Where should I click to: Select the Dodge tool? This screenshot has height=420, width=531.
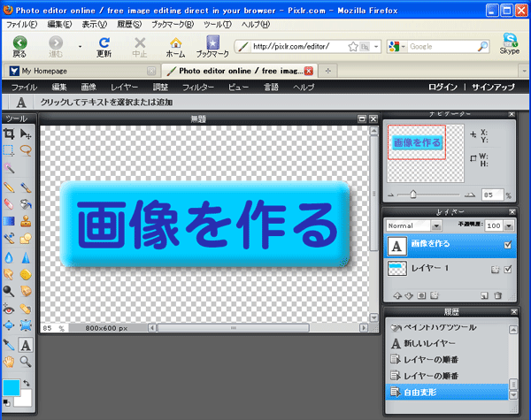pos(9,291)
